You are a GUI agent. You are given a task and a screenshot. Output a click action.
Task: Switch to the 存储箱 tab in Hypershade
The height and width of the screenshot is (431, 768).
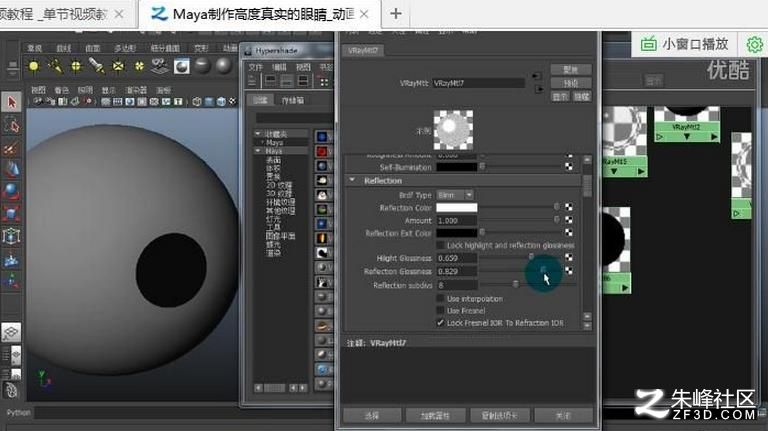pos(292,100)
